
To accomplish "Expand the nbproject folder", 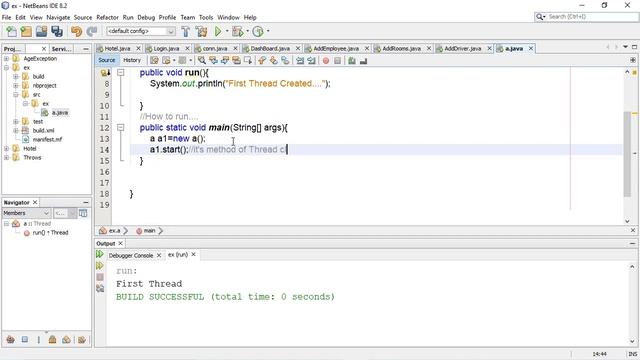I will click(x=16, y=85).
